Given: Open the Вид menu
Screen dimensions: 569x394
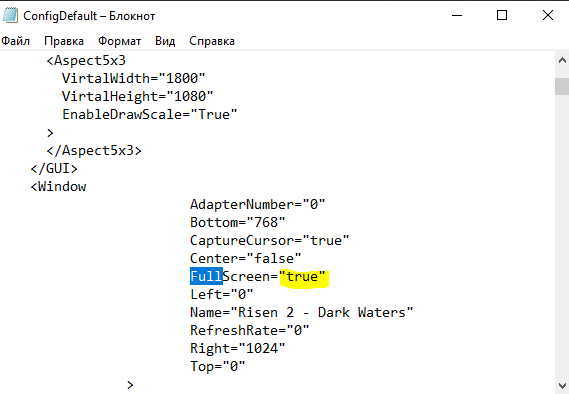Looking at the screenshot, I should click(165, 41).
